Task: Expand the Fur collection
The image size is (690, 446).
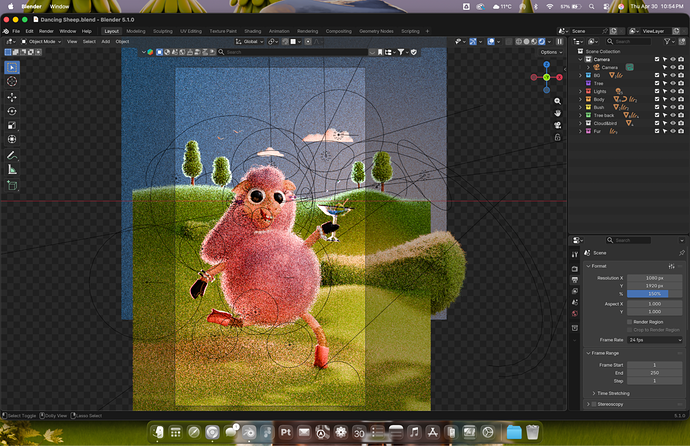Action: tap(580, 131)
